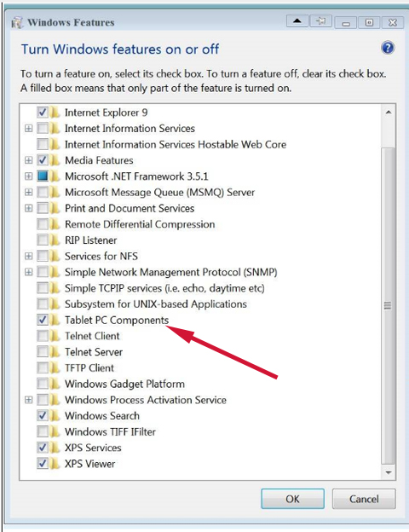Uncheck the Media Features checkbox

tap(43, 160)
